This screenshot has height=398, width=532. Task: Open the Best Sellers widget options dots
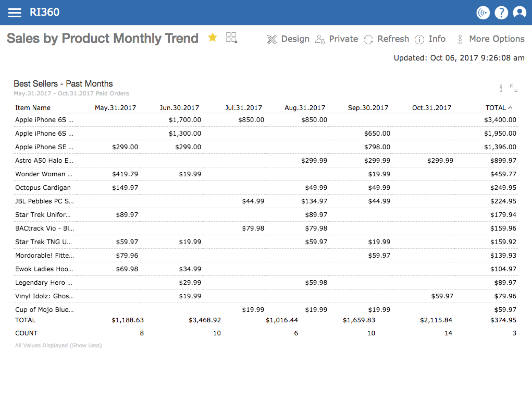point(500,88)
